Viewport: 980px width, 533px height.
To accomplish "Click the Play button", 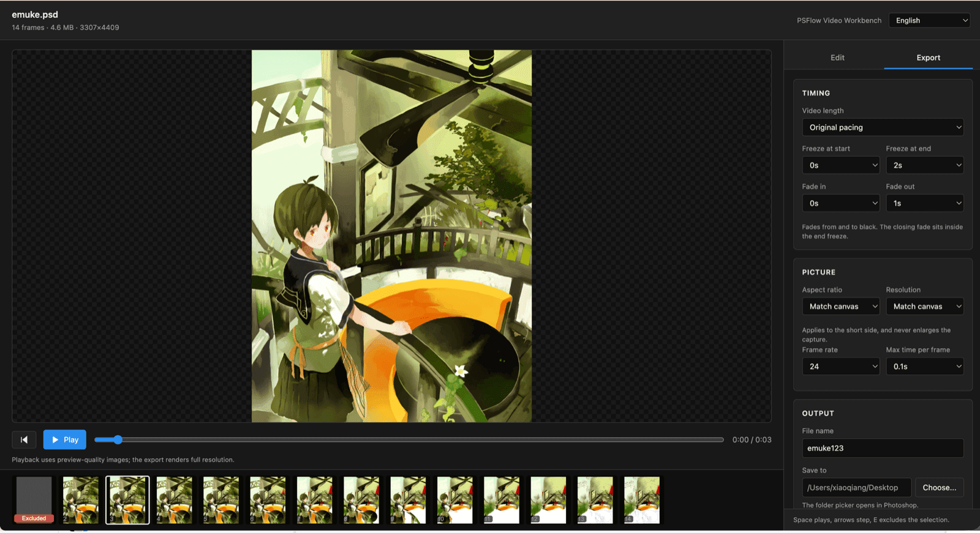I will tap(65, 439).
